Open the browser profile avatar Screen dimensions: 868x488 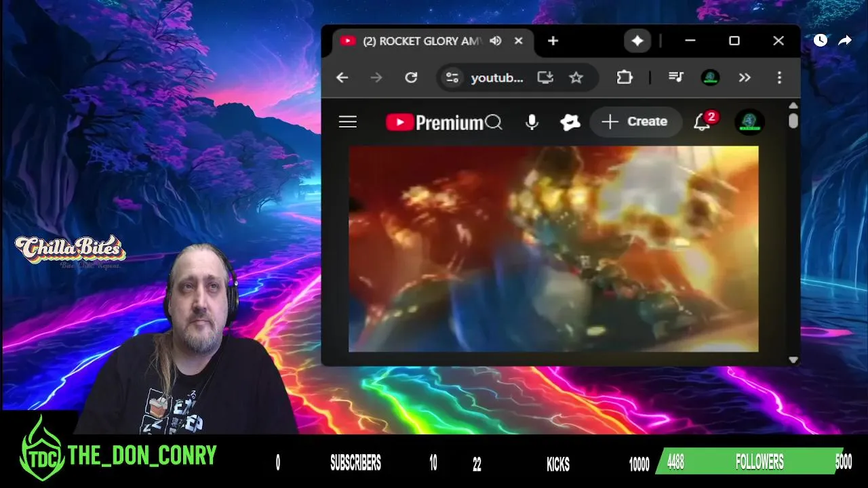tap(710, 78)
